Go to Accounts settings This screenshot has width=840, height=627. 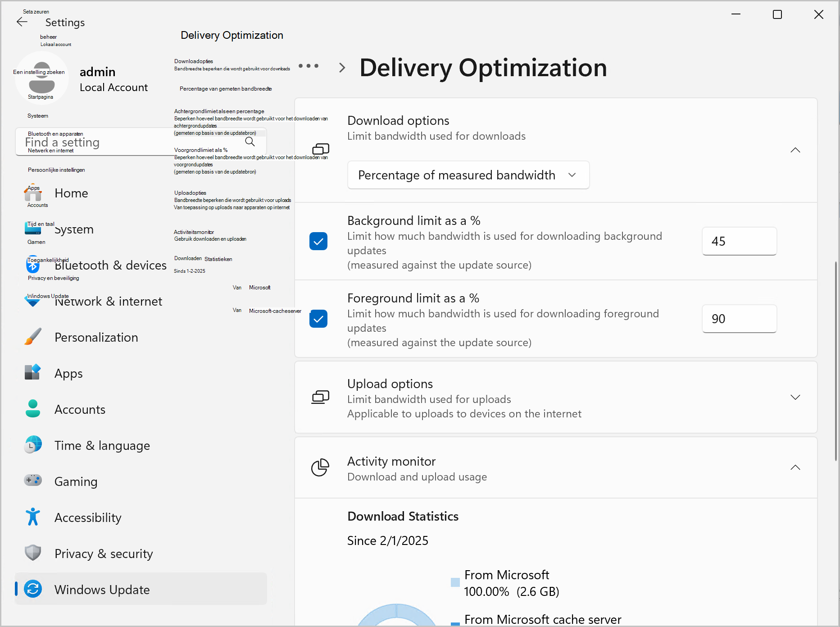(141, 409)
